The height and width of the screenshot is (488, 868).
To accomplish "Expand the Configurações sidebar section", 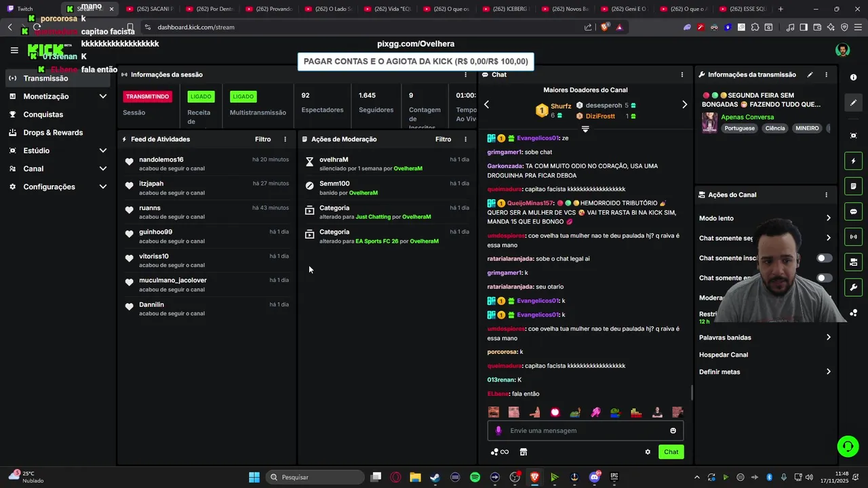I will click(x=103, y=186).
